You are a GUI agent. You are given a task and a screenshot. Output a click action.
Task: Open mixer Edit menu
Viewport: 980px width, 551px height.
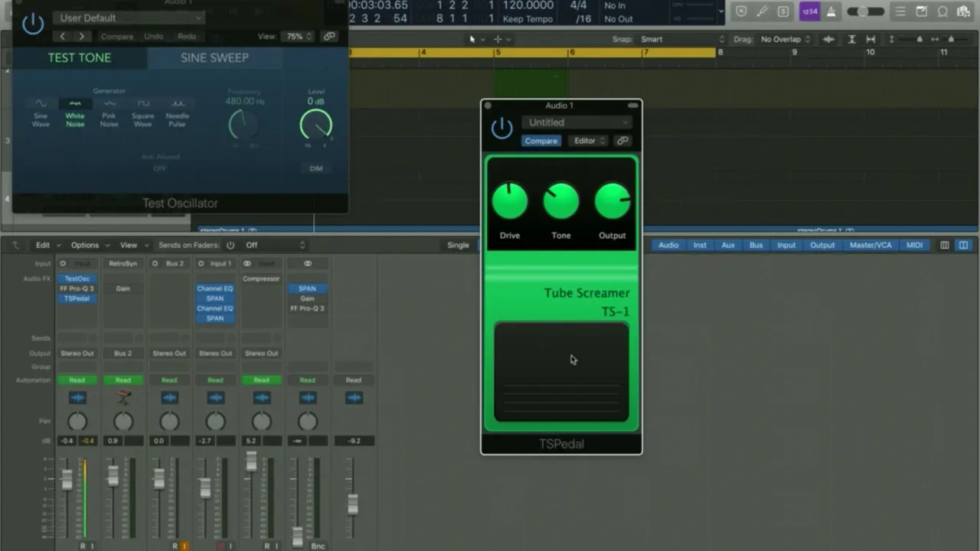coord(47,245)
